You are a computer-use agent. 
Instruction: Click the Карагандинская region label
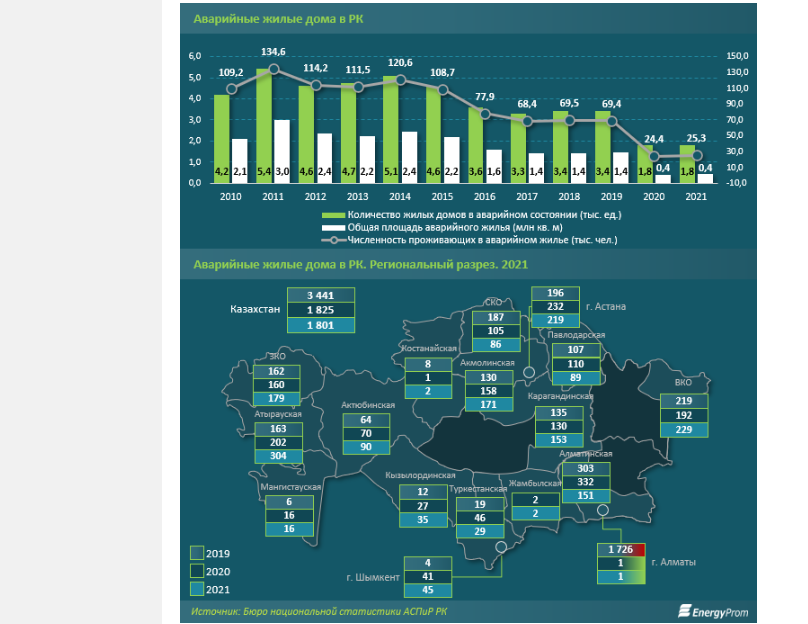point(560,396)
